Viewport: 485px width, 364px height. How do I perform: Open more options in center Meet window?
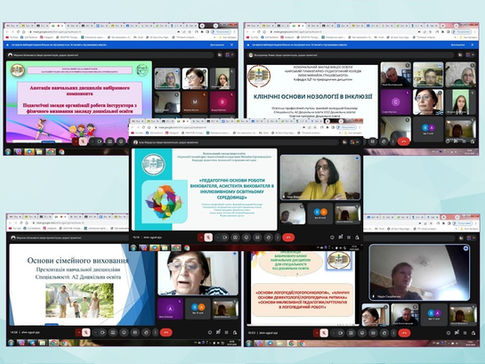[278, 237]
